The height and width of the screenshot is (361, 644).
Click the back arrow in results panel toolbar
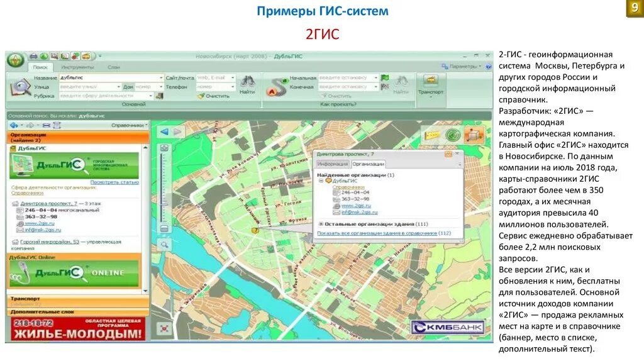(x=14, y=125)
